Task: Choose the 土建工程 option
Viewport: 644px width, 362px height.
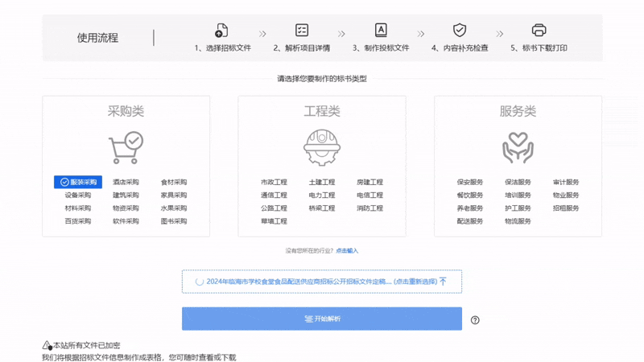Action: coord(322,183)
